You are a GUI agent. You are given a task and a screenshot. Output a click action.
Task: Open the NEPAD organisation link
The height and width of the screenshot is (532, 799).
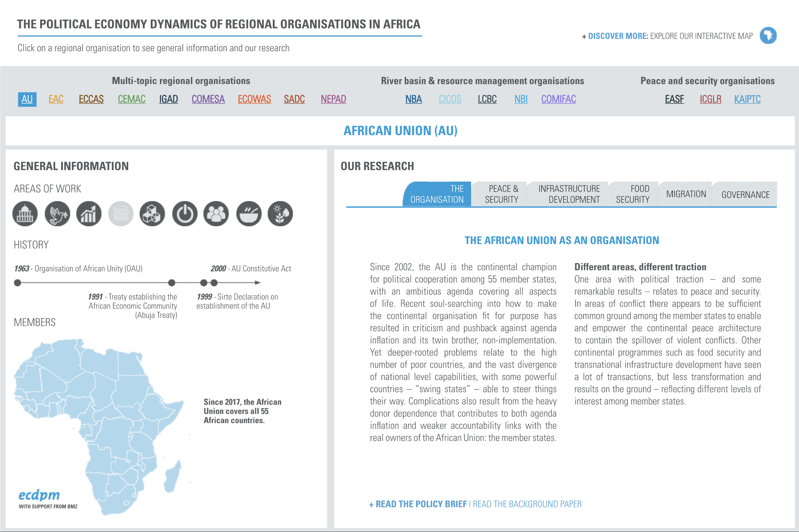coord(333,99)
